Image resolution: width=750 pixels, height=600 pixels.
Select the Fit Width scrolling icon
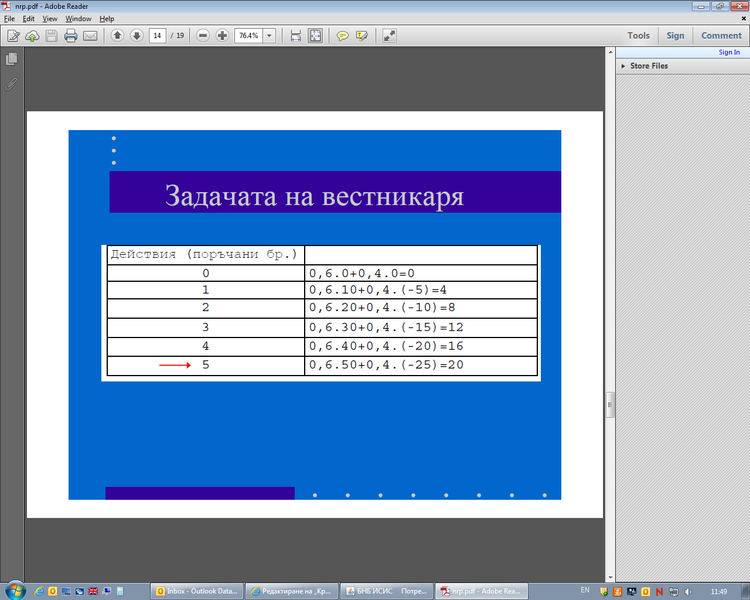(x=296, y=36)
